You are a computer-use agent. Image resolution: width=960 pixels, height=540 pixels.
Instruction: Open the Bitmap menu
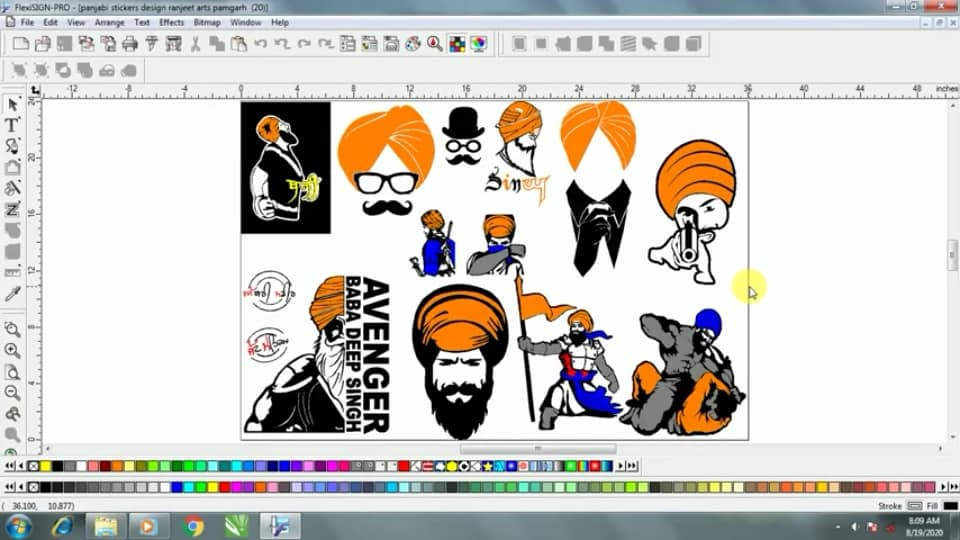coord(207,23)
